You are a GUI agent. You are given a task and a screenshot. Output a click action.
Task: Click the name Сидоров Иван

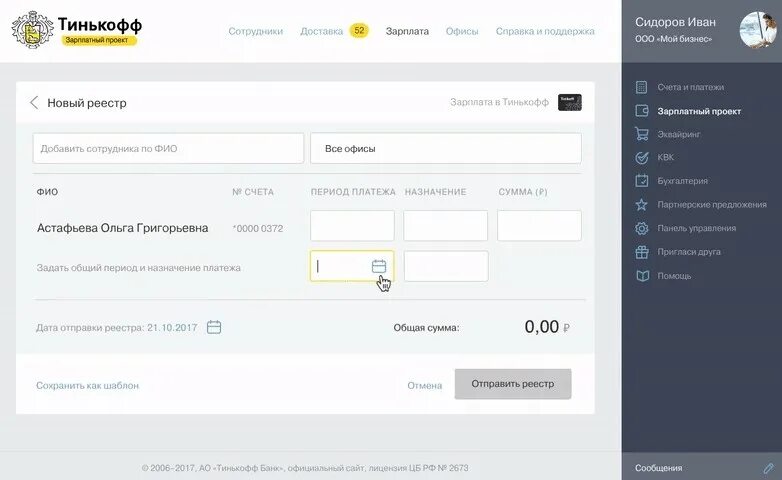(675, 22)
